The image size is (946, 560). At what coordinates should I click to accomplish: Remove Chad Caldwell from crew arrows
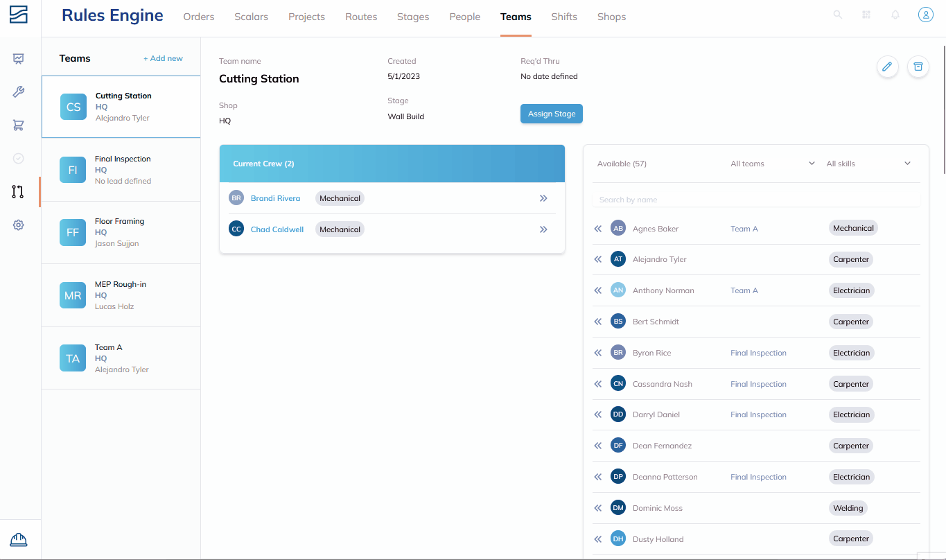click(x=543, y=229)
